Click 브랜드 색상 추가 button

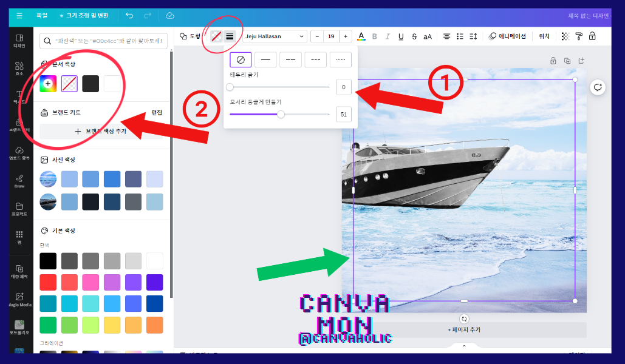101,132
